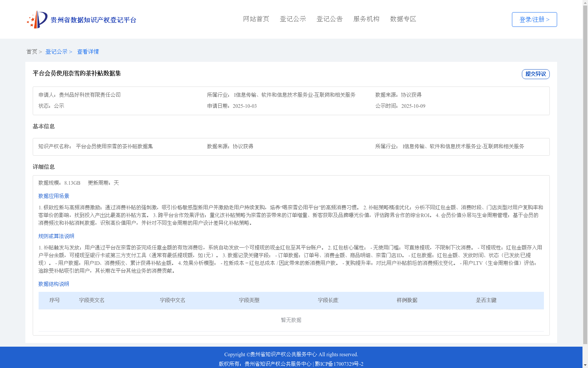Click the 公示时间 value 2025-10-09
The image size is (588, 368).
point(413,106)
